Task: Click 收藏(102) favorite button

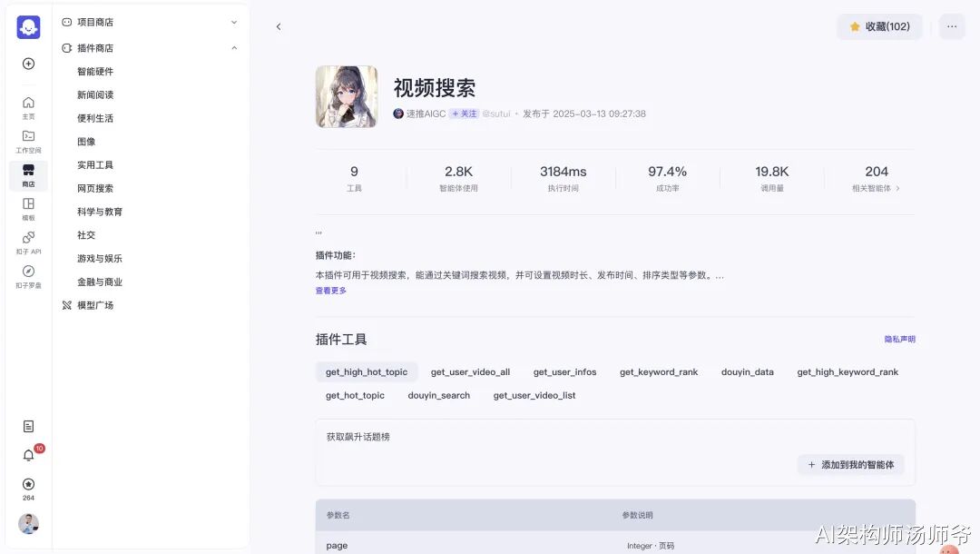Action: pyautogui.click(x=879, y=26)
